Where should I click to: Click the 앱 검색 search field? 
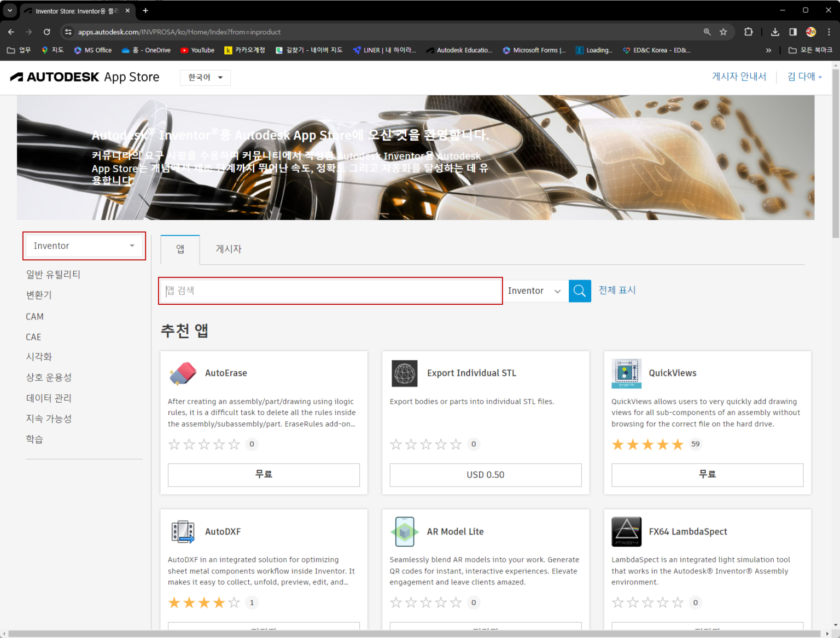330,291
